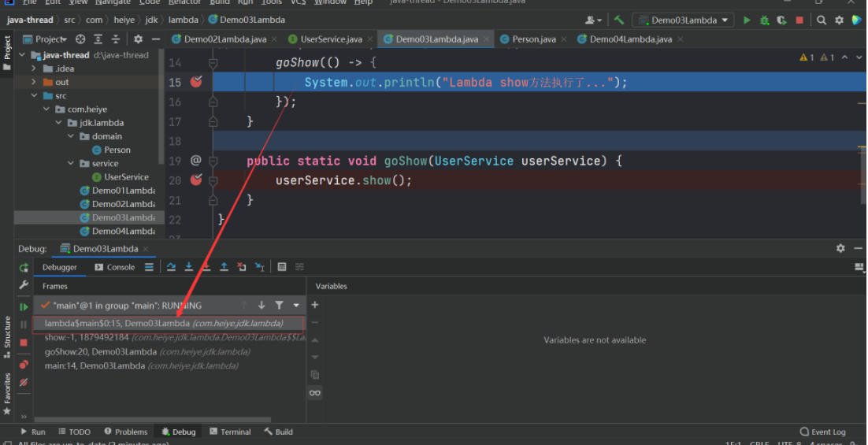Open Search Everywhere magnifier icon

822,20
